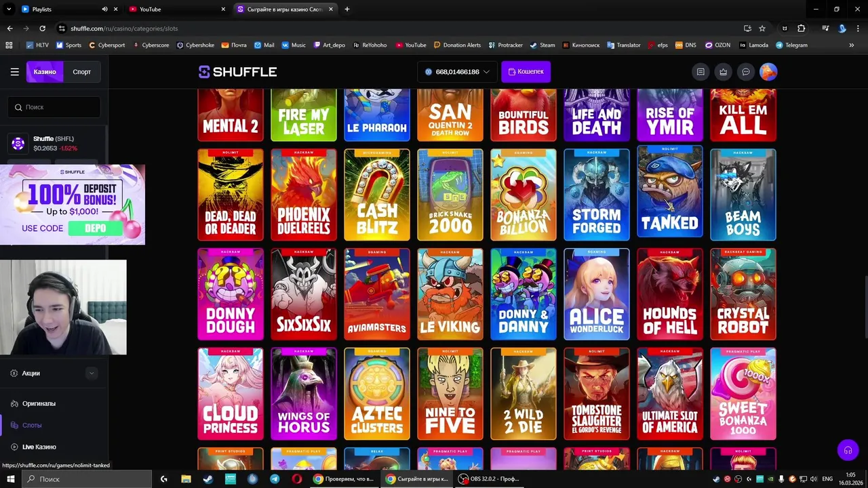Image resolution: width=868 pixels, height=488 pixels.
Task: Open a new browser tab plus button
Action: coord(347,9)
